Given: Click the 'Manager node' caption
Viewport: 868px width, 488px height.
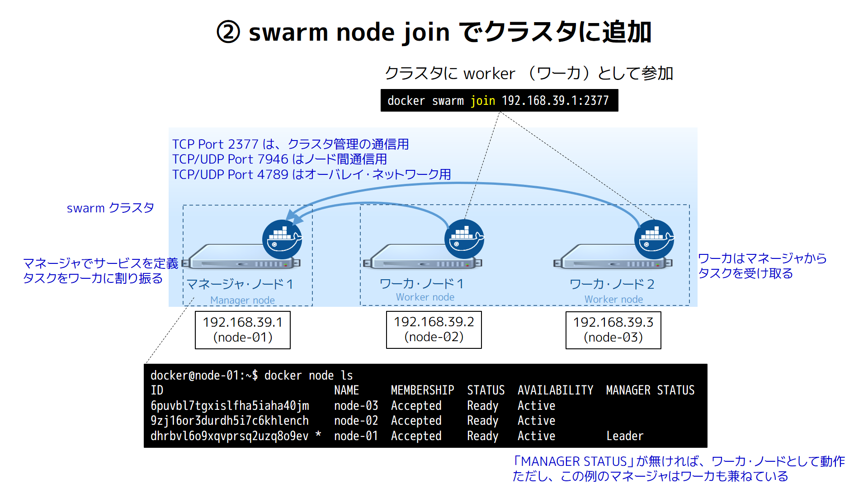Looking at the screenshot, I should 242,300.
